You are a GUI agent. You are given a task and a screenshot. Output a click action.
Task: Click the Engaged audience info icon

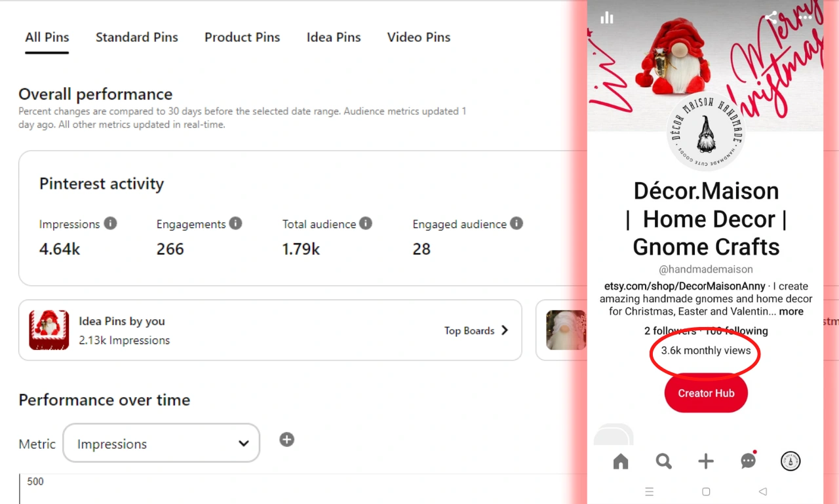[517, 223]
